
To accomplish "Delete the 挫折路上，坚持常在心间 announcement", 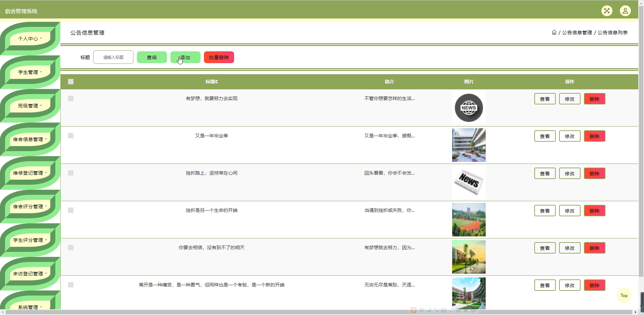I will (595, 174).
